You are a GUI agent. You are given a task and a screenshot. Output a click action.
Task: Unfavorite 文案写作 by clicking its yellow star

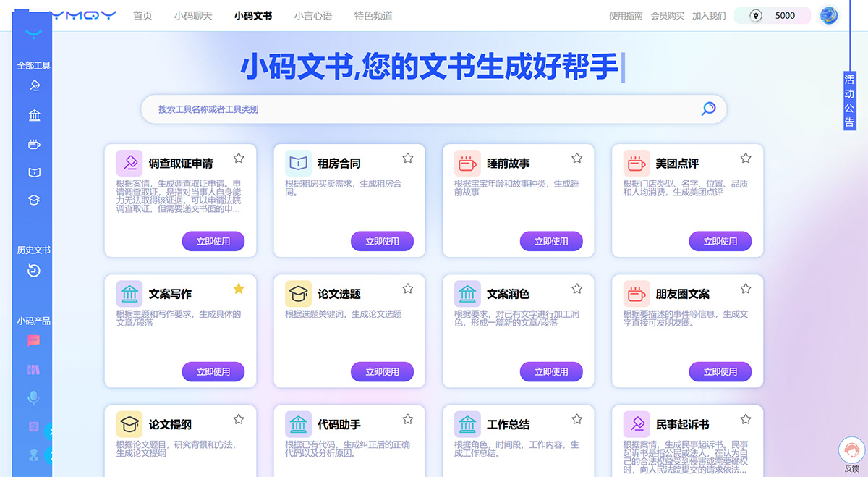239,288
